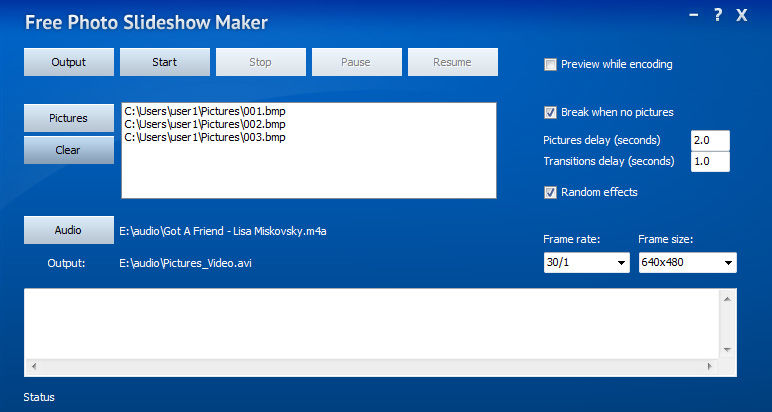The image size is (772, 412).
Task: Click the Got A Friend audio path
Action: pyautogui.click(x=223, y=231)
